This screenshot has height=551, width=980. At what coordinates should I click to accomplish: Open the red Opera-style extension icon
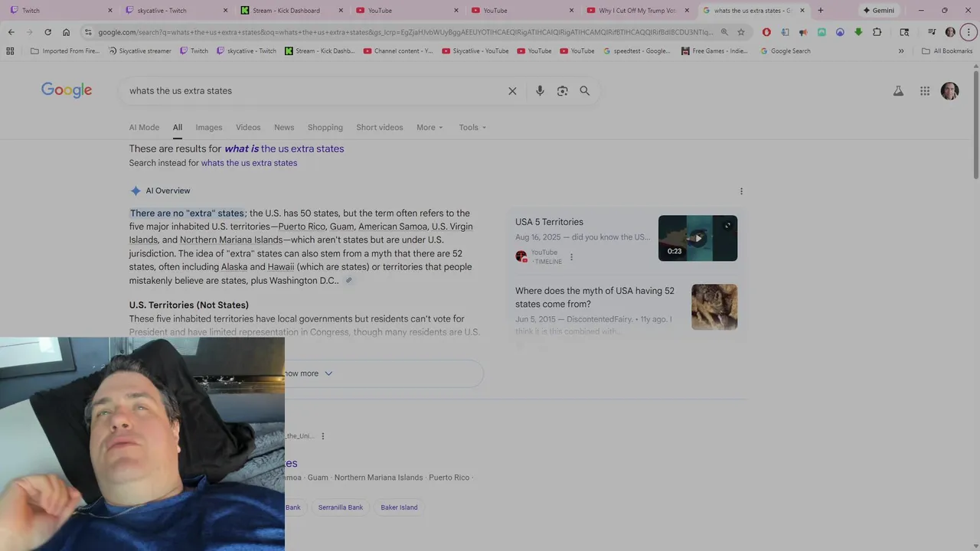[766, 32]
